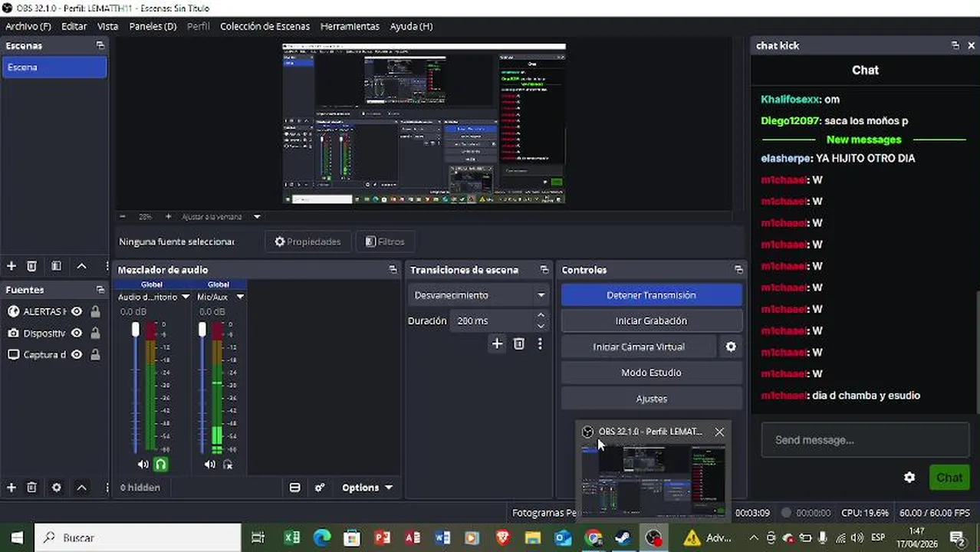
Task: Open Herramientas menu
Action: coord(350,26)
